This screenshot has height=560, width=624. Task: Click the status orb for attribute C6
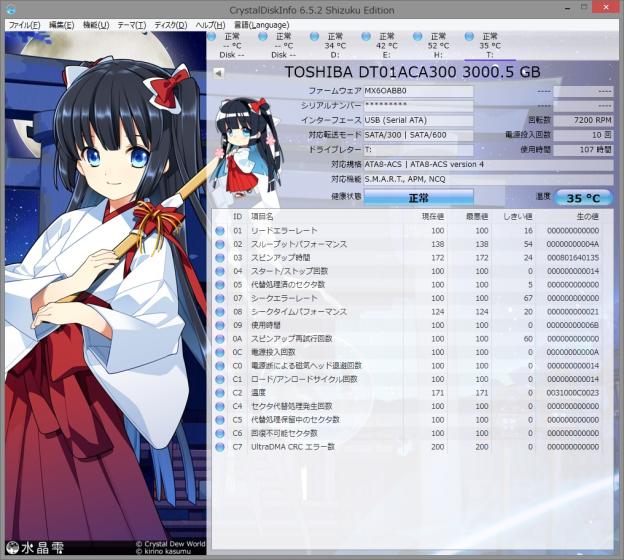[x=220, y=433]
